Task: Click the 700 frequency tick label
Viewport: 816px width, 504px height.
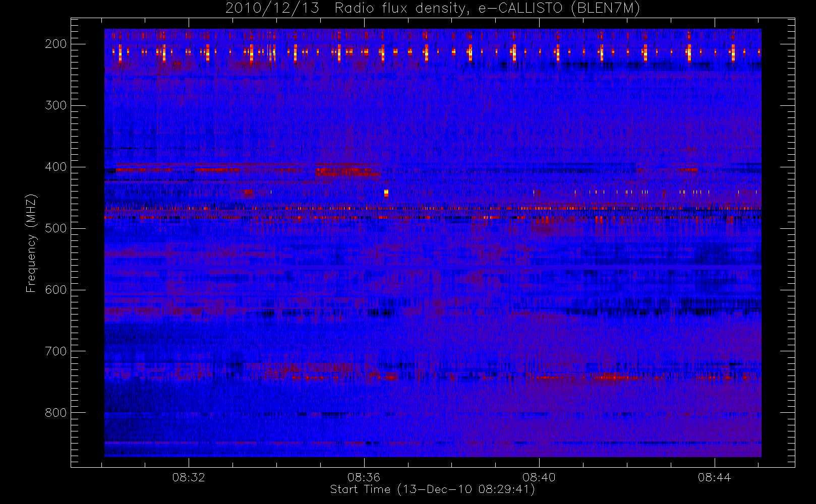Action: [56, 351]
